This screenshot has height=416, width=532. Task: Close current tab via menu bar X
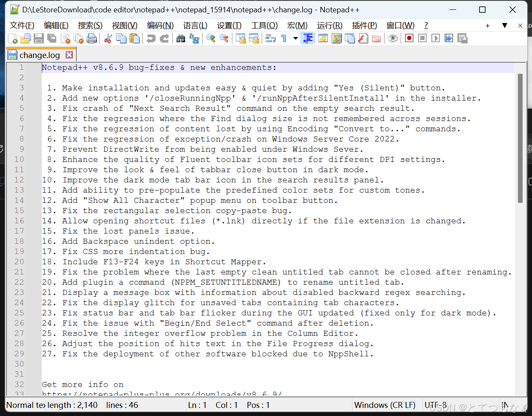[x=520, y=26]
